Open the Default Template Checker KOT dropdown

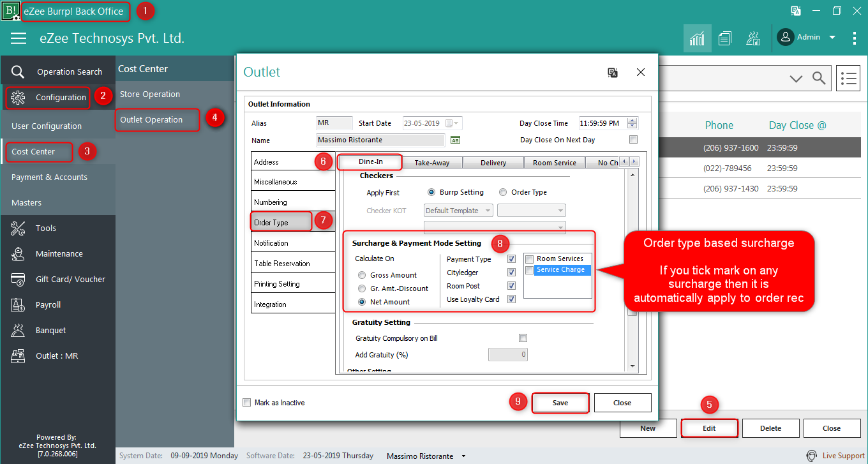(x=458, y=211)
